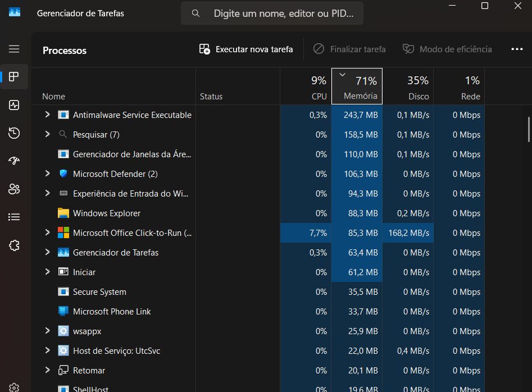
Task: Click the three-dots more options button
Action: tap(517, 49)
